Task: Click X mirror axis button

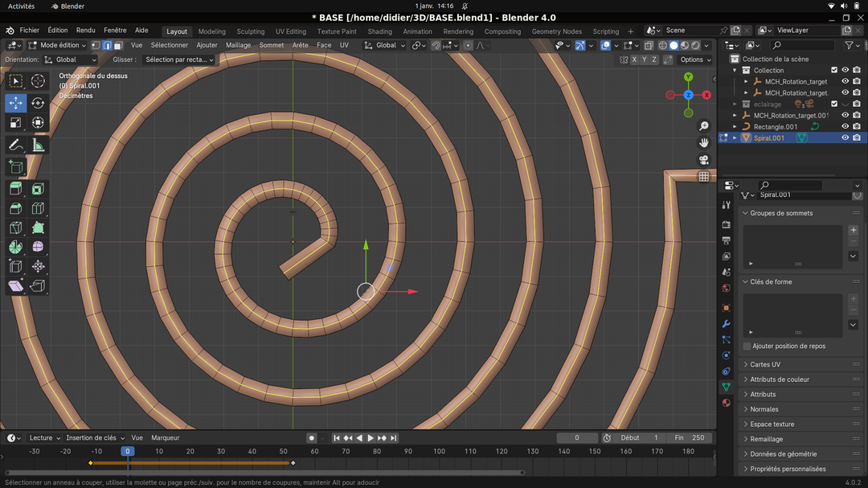Action: click(634, 59)
